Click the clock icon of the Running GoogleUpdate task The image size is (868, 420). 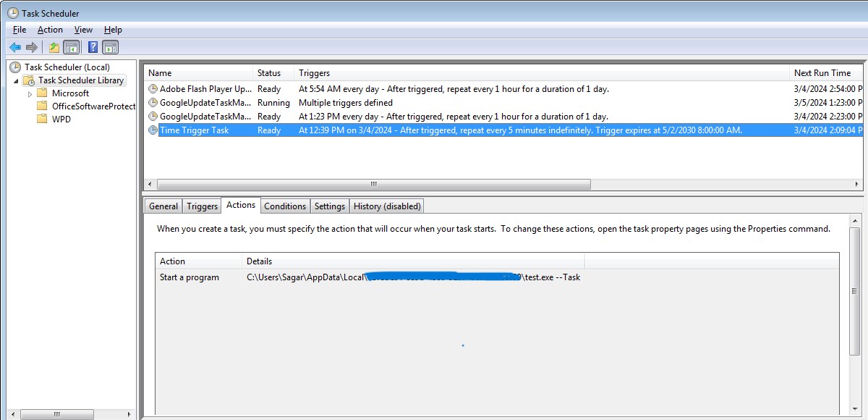153,103
